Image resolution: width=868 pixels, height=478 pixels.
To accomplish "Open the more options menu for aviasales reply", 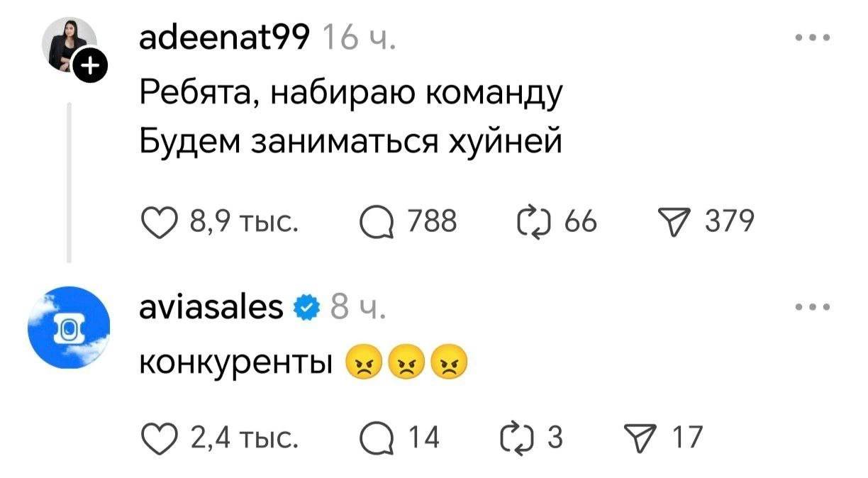I will click(812, 309).
